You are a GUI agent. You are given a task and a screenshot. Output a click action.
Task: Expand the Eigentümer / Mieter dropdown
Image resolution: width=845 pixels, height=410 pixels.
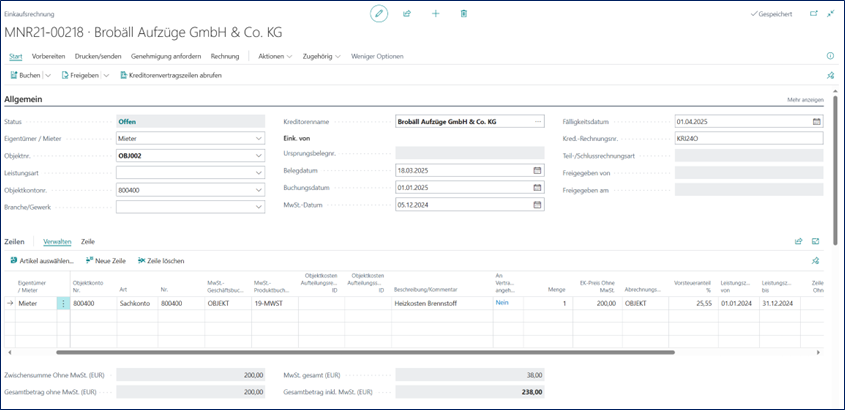pos(259,139)
